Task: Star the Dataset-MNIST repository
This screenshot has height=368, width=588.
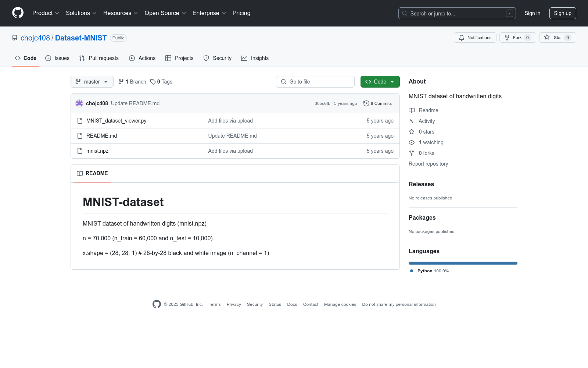Action: point(557,38)
